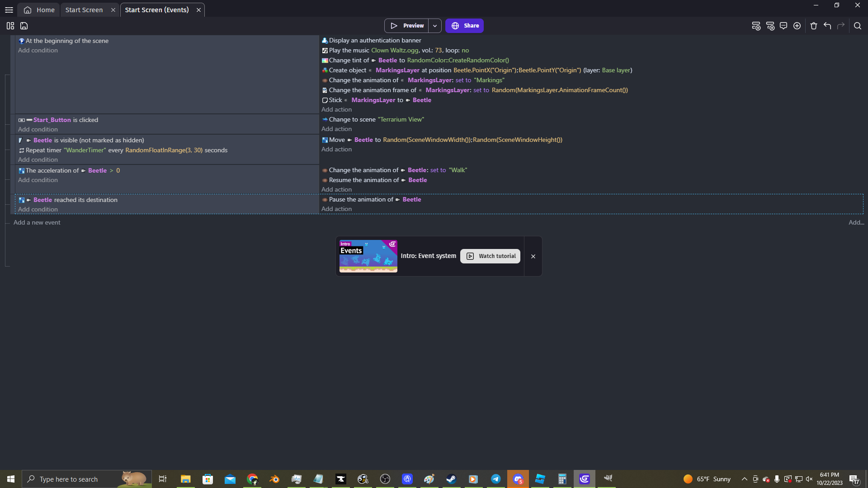
Task: Open the project manager panel icon
Action: click(10, 26)
